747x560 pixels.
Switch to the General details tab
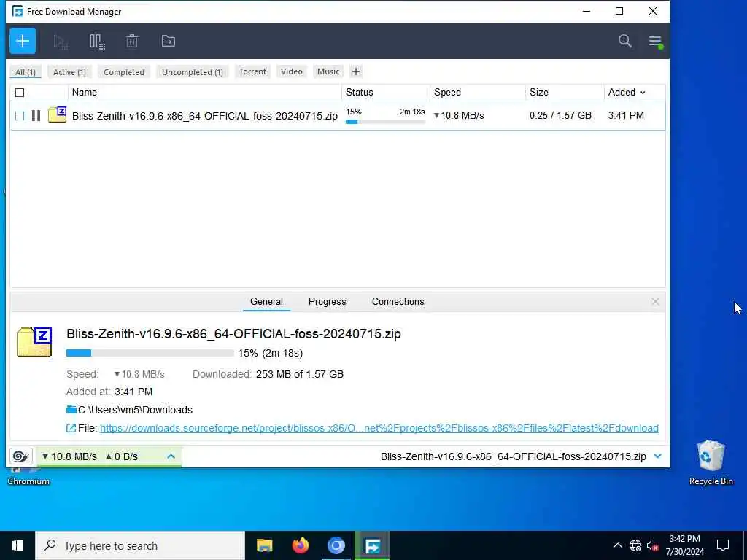click(266, 301)
